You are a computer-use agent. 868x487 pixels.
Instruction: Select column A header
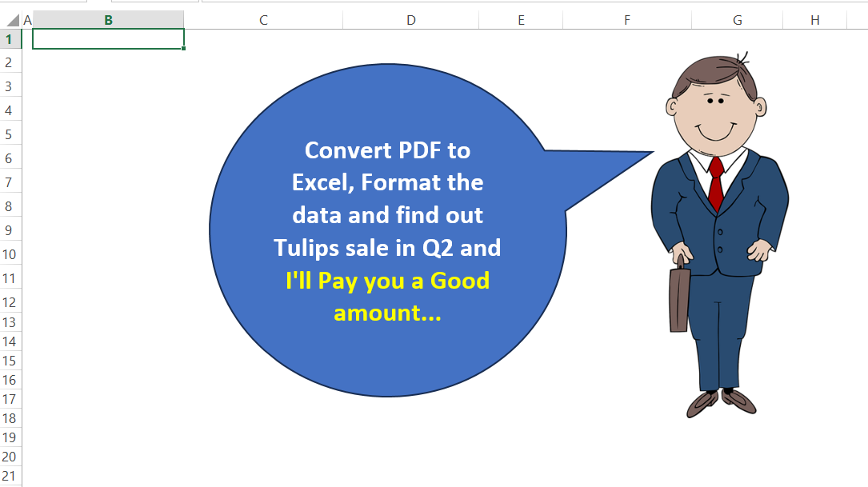pos(27,20)
